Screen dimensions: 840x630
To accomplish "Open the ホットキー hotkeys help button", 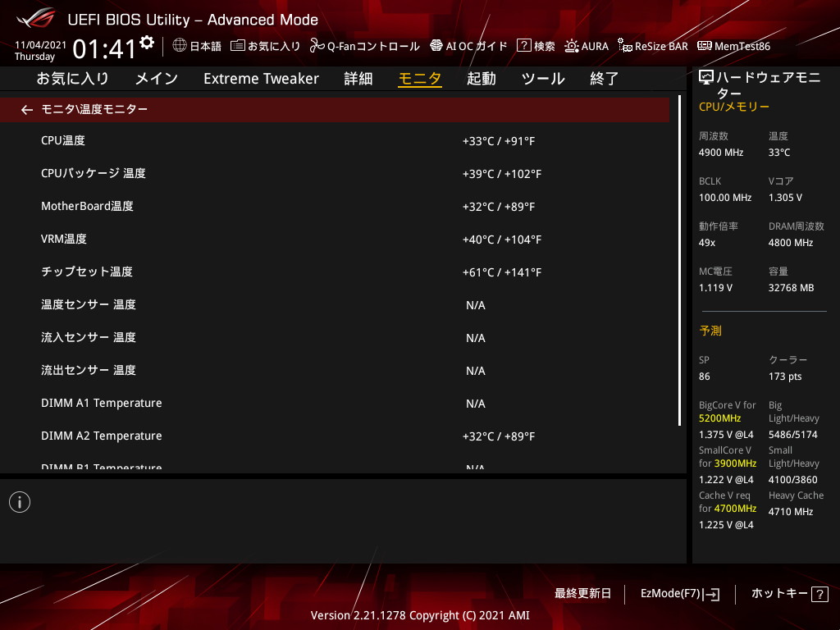I will tap(789, 594).
